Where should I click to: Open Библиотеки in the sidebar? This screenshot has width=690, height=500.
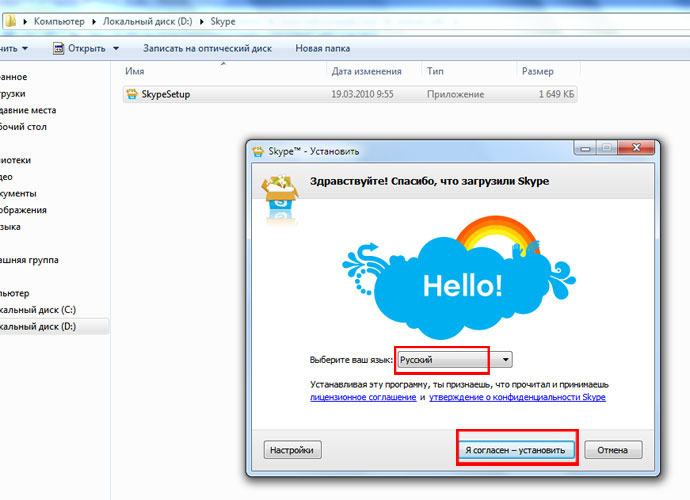(x=15, y=160)
